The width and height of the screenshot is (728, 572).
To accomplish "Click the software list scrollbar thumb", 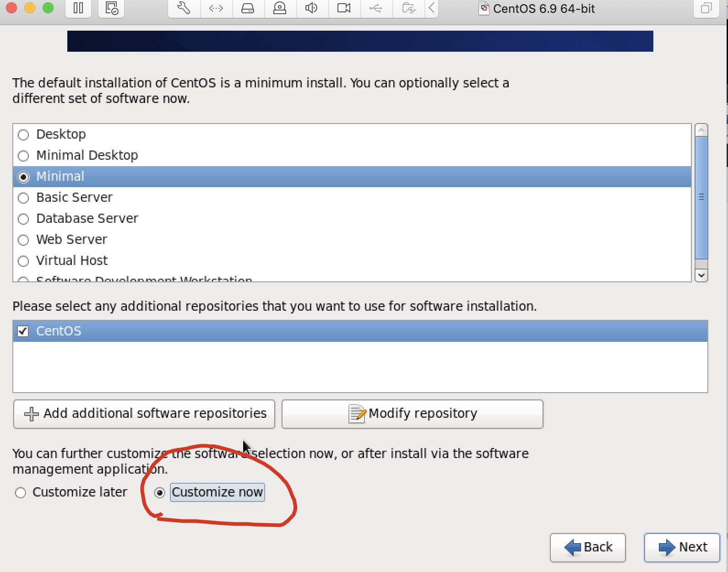I will click(x=701, y=197).
